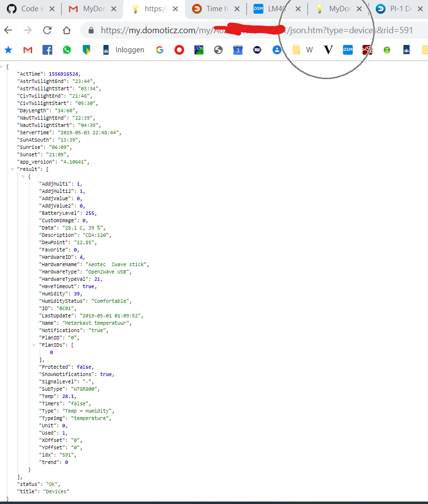
Task: Open the Google bookmark
Action: 160,50
